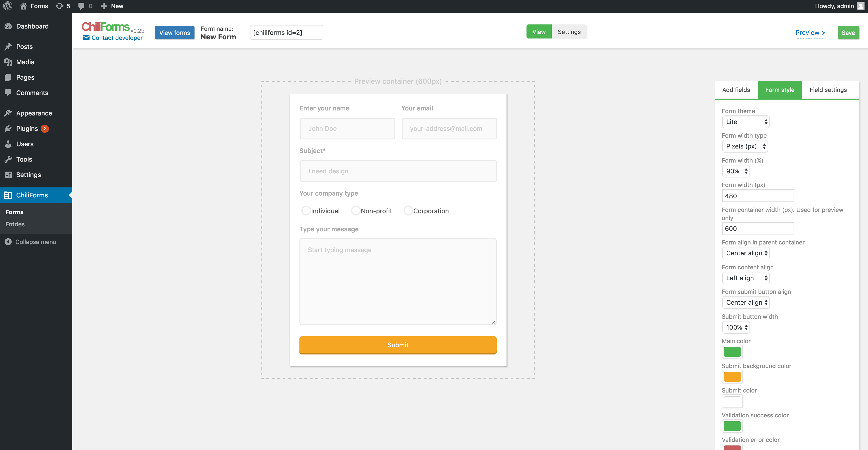Click the Plugins update badge showing 2
The width and height of the screenshot is (868, 450).
coord(45,129)
